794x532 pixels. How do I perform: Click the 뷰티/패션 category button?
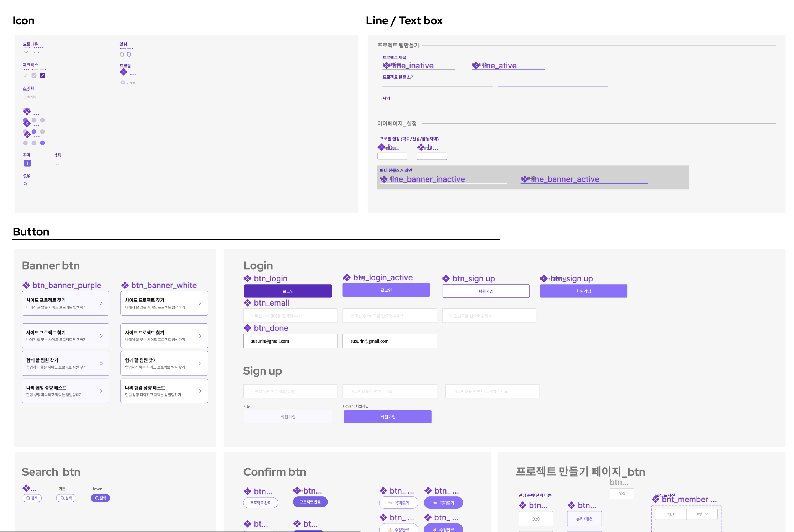pos(584,519)
